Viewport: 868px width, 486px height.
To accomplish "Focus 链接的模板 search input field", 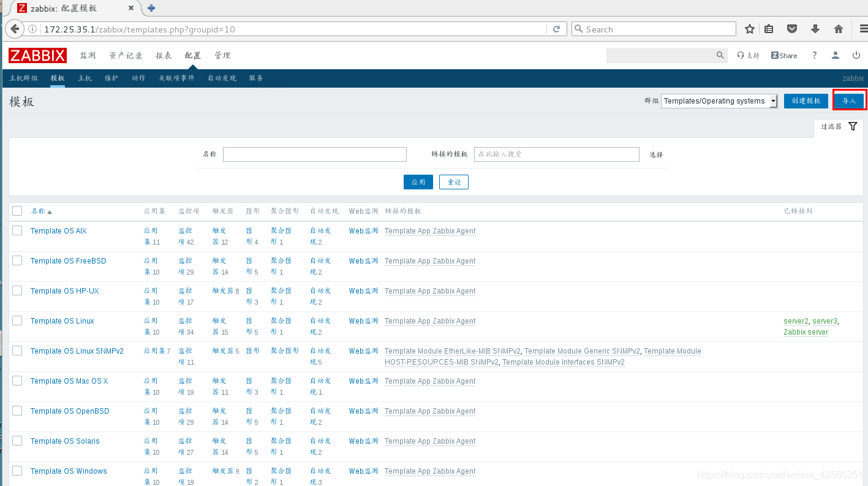I will point(557,154).
